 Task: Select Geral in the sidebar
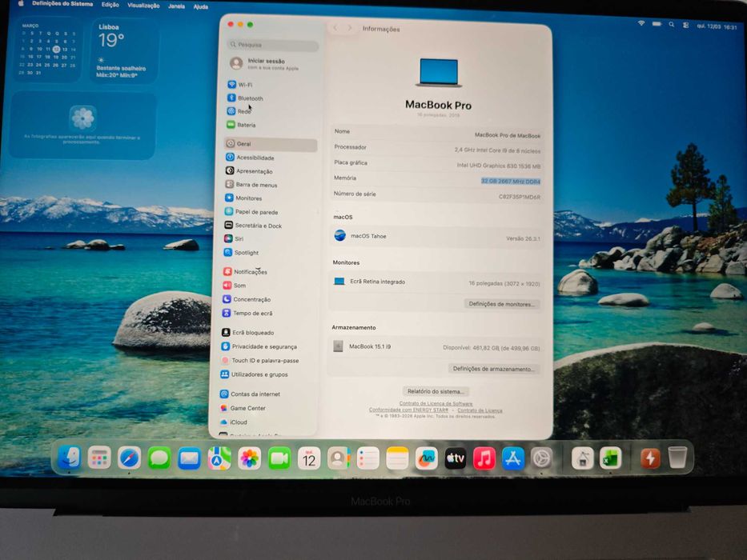271,144
